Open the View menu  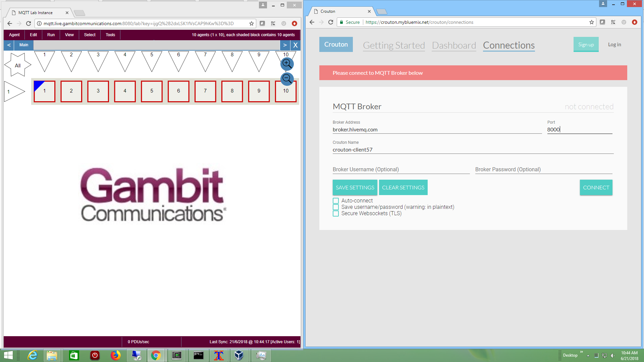pos(69,35)
